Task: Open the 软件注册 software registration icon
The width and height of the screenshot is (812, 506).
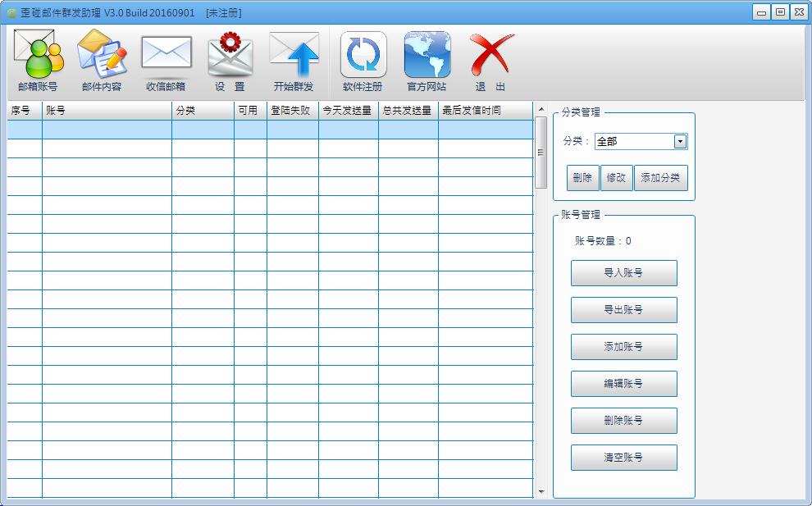Action: (363, 61)
